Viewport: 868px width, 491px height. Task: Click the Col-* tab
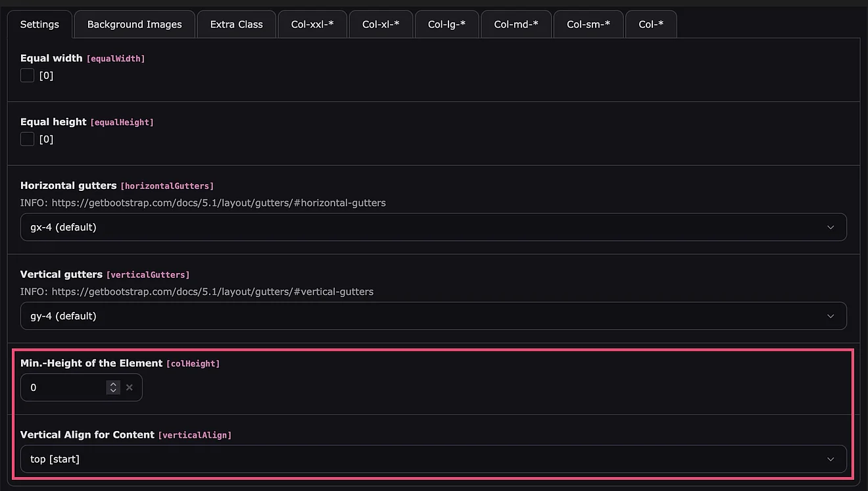point(651,24)
